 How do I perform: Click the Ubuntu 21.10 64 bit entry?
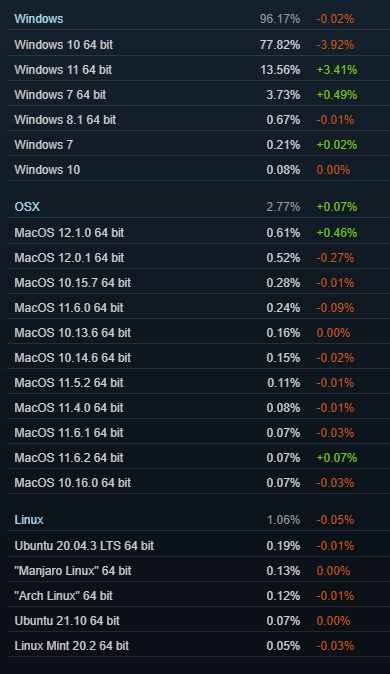click(198, 620)
